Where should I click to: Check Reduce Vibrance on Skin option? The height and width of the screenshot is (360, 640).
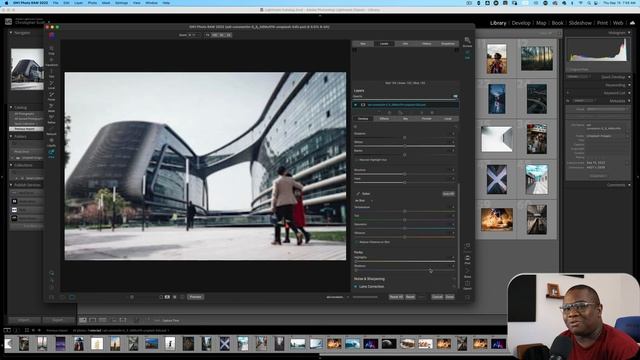click(356, 242)
